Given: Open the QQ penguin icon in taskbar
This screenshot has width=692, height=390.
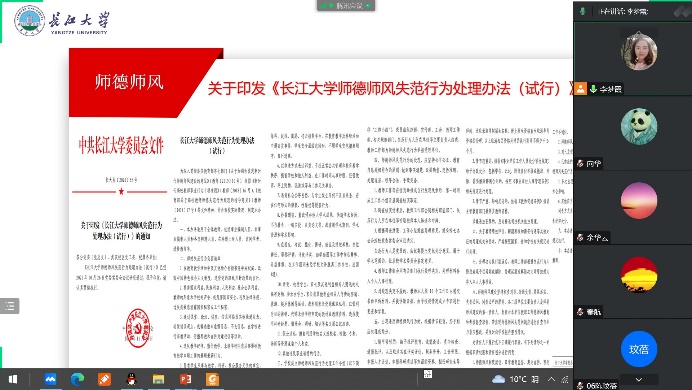Looking at the screenshot, I should (131, 379).
